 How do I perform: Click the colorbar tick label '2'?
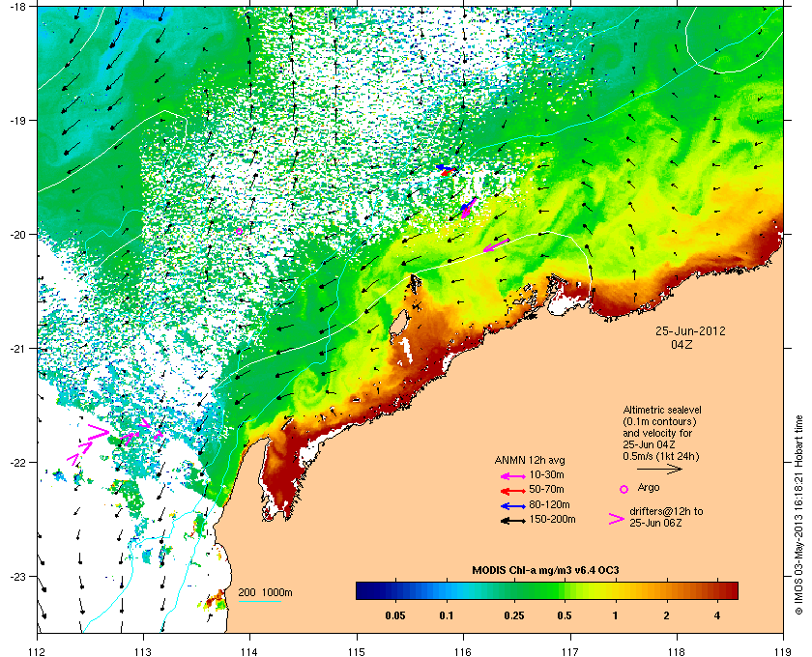(x=666, y=616)
